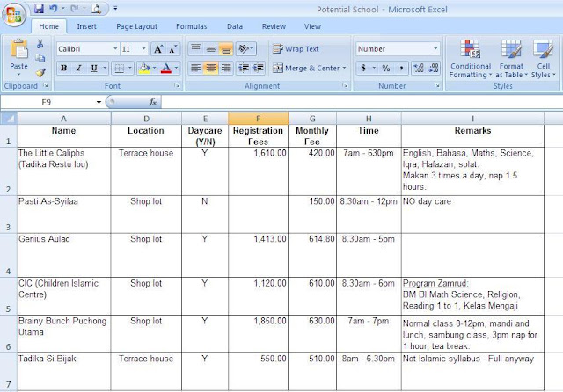Decrease font size with Shrink Font
Viewport: 563px width, 392px height.
pyautogui.click(x=172, y=49)
